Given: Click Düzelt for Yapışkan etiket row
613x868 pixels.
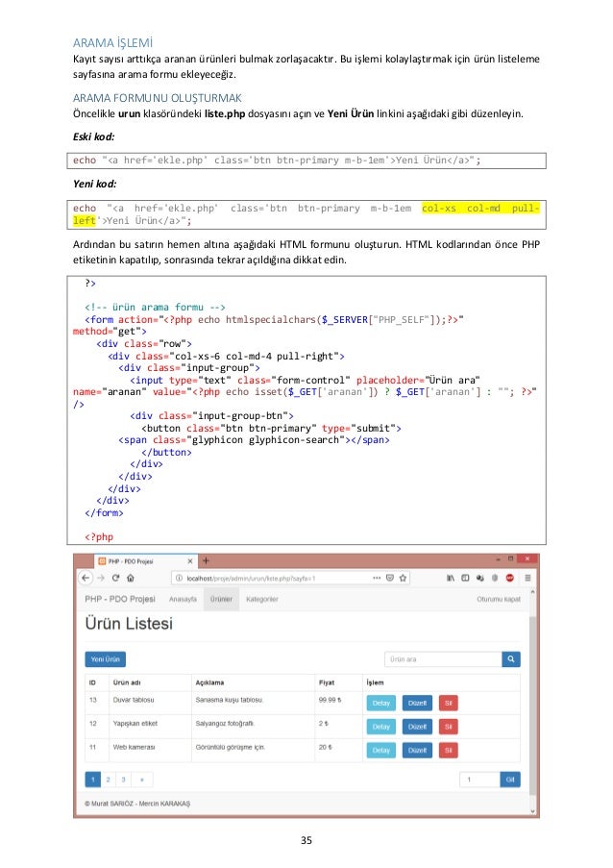Looking at the screenshot, I should (417, 727).
